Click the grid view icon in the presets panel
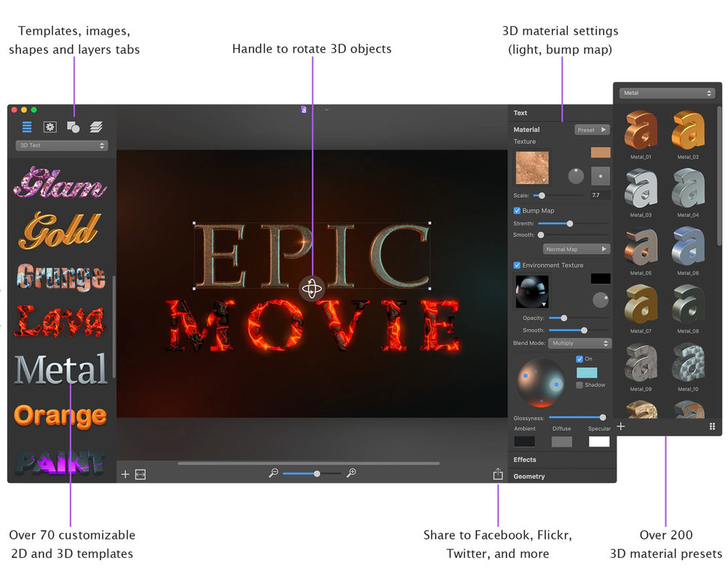This screenshot has width=728, height=568. point(712,426)
